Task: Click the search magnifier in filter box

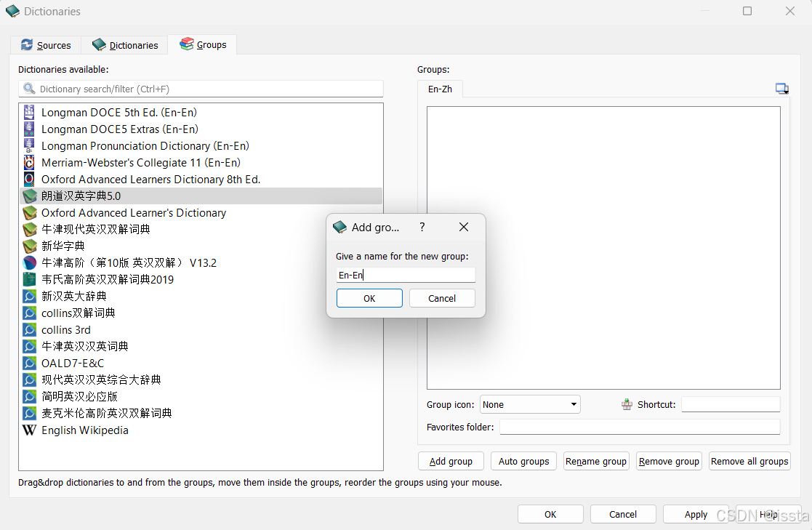Action: point(30,89)
